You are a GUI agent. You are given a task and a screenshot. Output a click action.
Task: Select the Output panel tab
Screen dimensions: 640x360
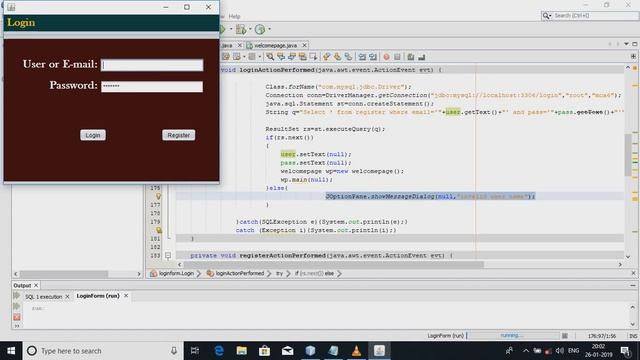pyautogui.click(x=22, y=285)
